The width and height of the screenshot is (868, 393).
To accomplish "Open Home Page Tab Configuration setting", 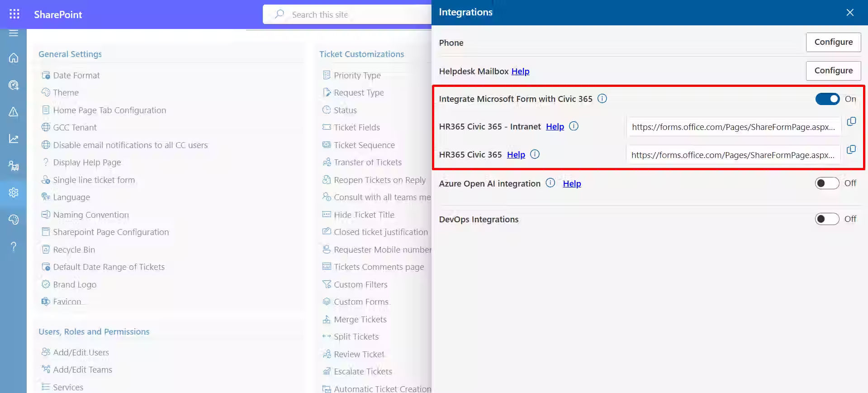I will click(x=109, y=110).
